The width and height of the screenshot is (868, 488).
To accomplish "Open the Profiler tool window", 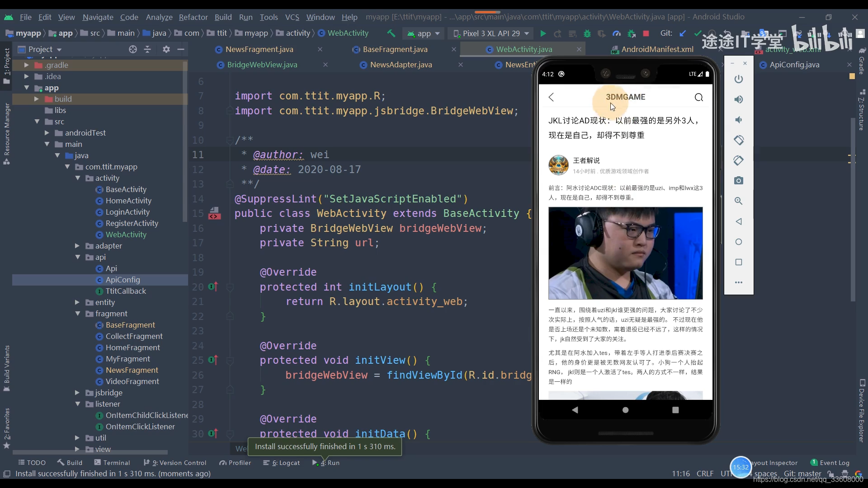I will [235, 463].
